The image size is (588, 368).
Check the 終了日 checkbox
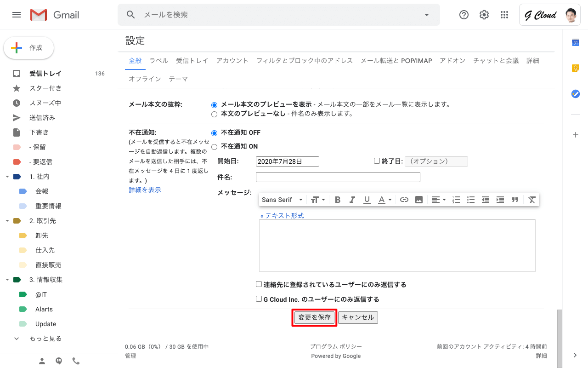click(377, 161)
